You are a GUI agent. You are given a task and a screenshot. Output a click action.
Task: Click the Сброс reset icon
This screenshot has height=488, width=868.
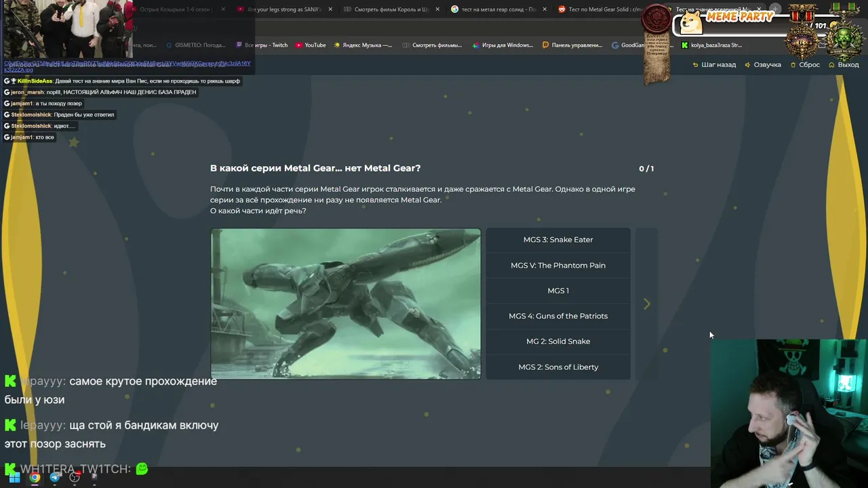(x=793, y=65)
